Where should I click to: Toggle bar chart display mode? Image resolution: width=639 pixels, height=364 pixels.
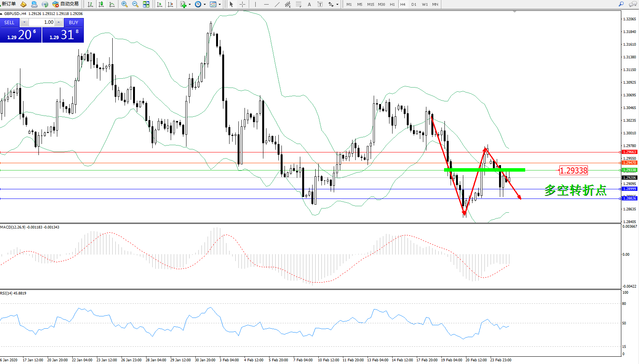pyautogui.click(x=90, y=4)
